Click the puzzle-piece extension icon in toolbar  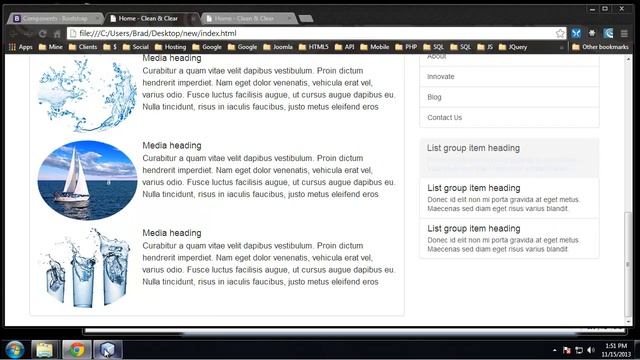pyautogui.click(x=592, y=33)
